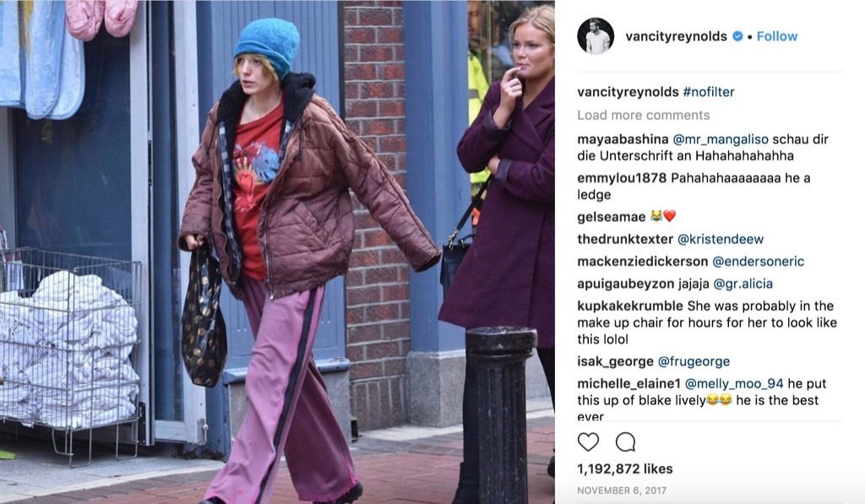Open vancityreynolds profile picture avatar
865x504 pixels.
pos(596,36)
